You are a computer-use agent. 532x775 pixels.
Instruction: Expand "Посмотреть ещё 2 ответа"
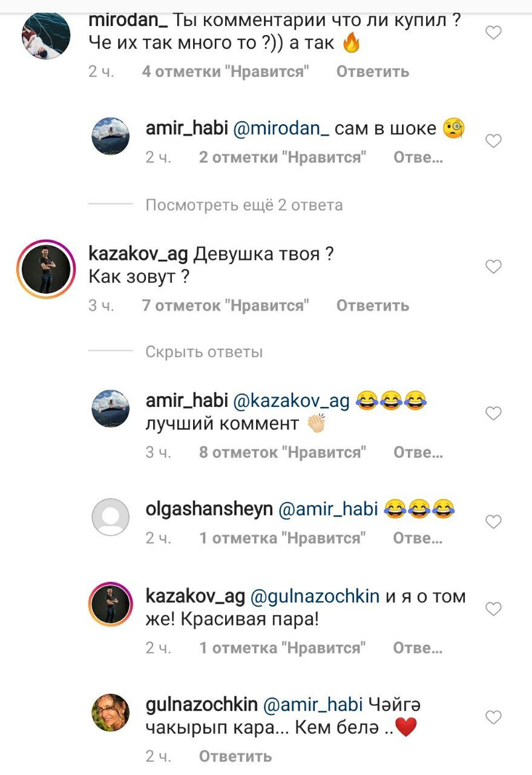pos(244,205)
